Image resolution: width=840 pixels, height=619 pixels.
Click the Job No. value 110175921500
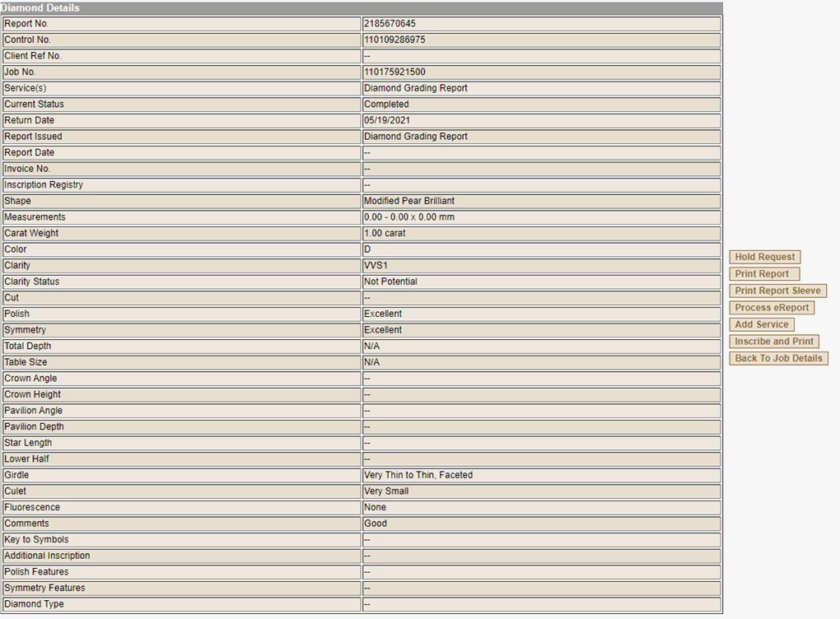pos(394,72)
